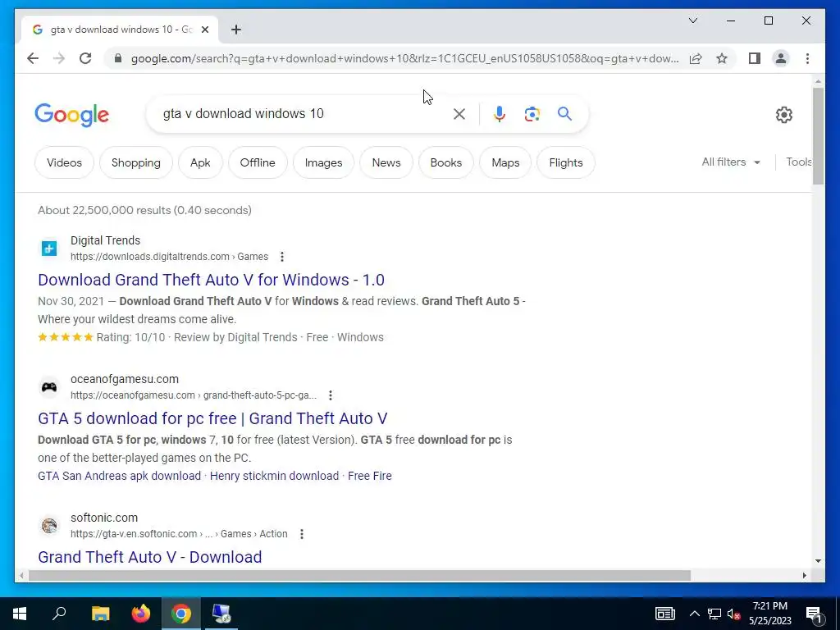Share this page using address bar icon
Viewport: 840px width, 630px height.
(696, 58)
